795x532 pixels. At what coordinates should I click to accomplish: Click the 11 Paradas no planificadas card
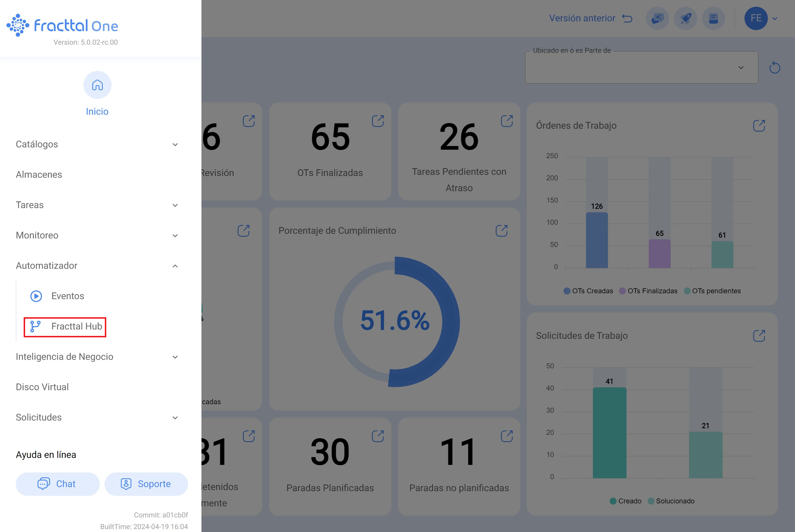[x=459, y=467]
